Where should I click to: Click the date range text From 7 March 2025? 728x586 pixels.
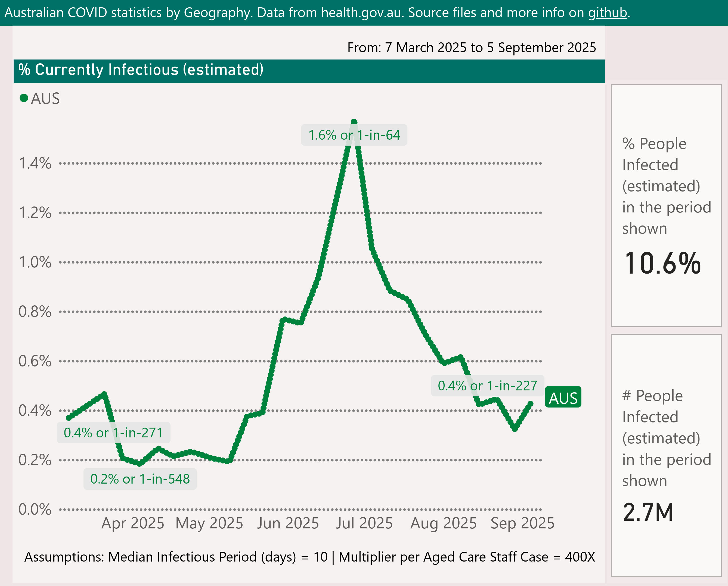pos(472,48)
